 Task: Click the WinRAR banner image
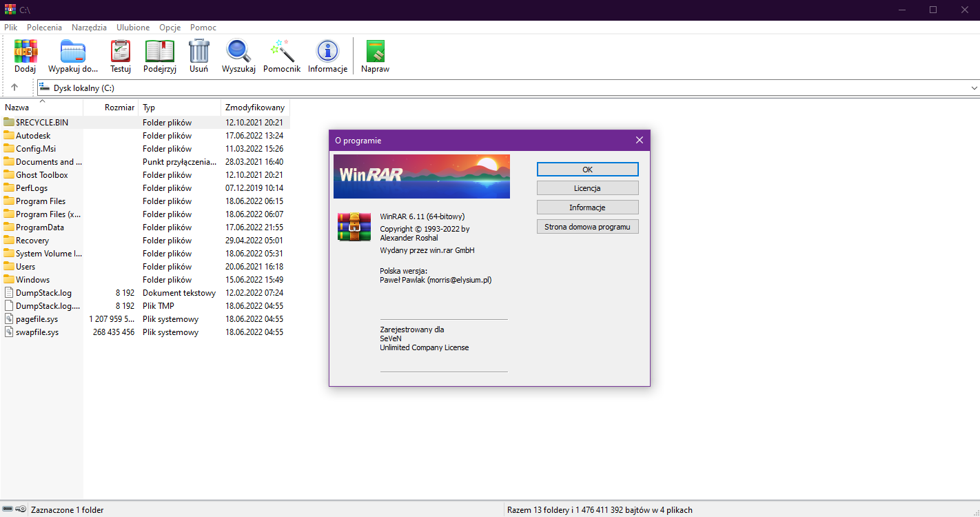click(422, 176)
